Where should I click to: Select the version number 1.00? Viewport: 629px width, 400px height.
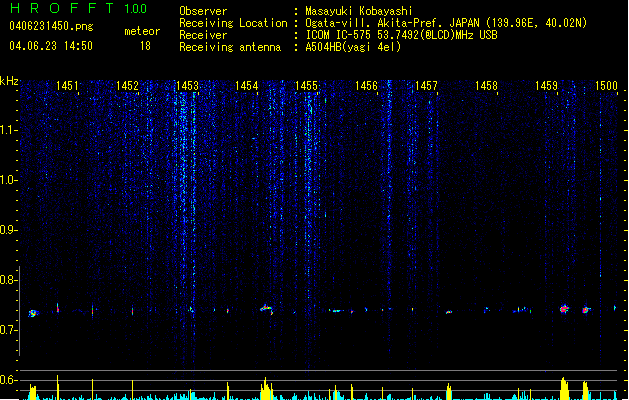(136, 8)
